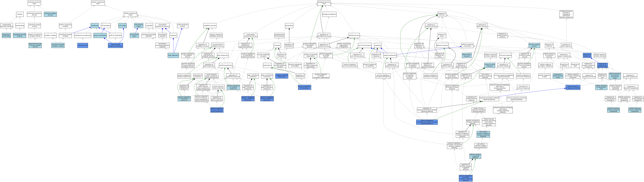The height and width of the screenshot is (182, 644).
Task: Select 'positive regulation of endocytosis' node
Action: click(x=305, y=87)
